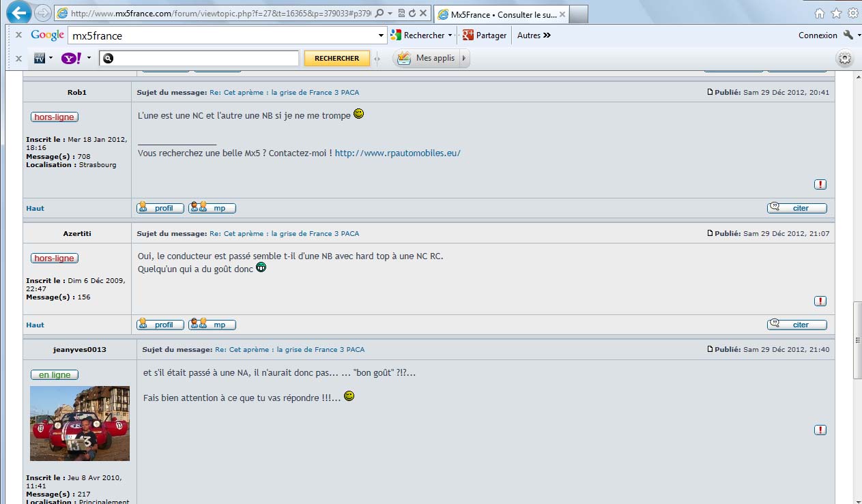This screenshot has width=862, height=504.
Task: Click the address bar search magnifier icon
Action: [379, 14]
